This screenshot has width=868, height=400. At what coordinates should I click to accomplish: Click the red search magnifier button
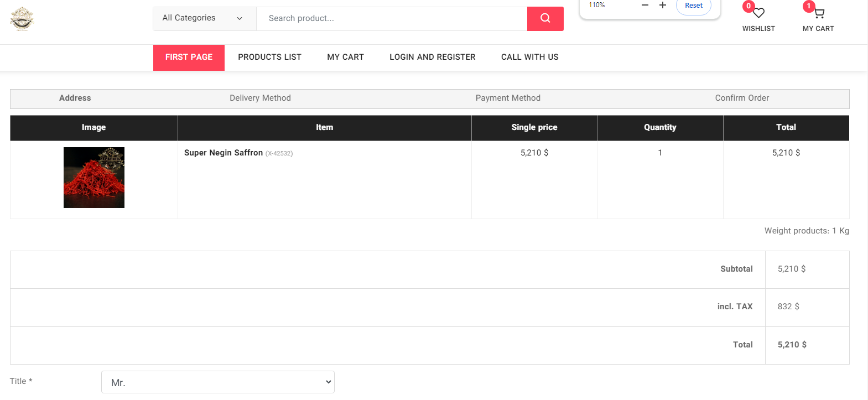pos(545,18)
